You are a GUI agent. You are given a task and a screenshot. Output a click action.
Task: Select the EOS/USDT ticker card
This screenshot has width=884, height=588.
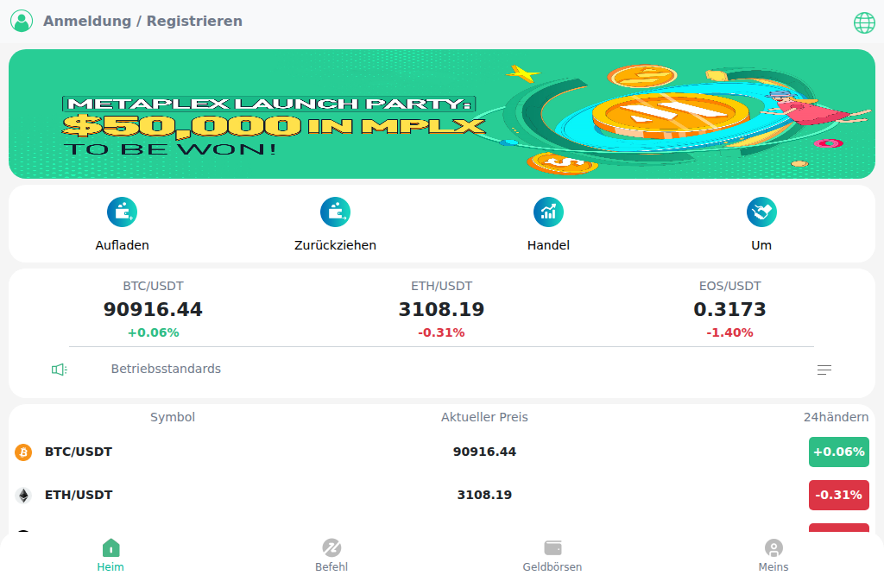click(x=729, y=309)
